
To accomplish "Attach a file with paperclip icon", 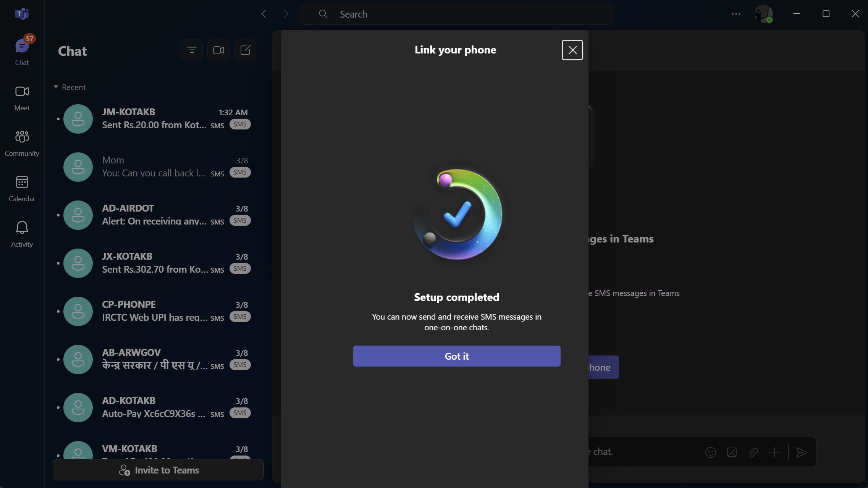I will 753,452.
